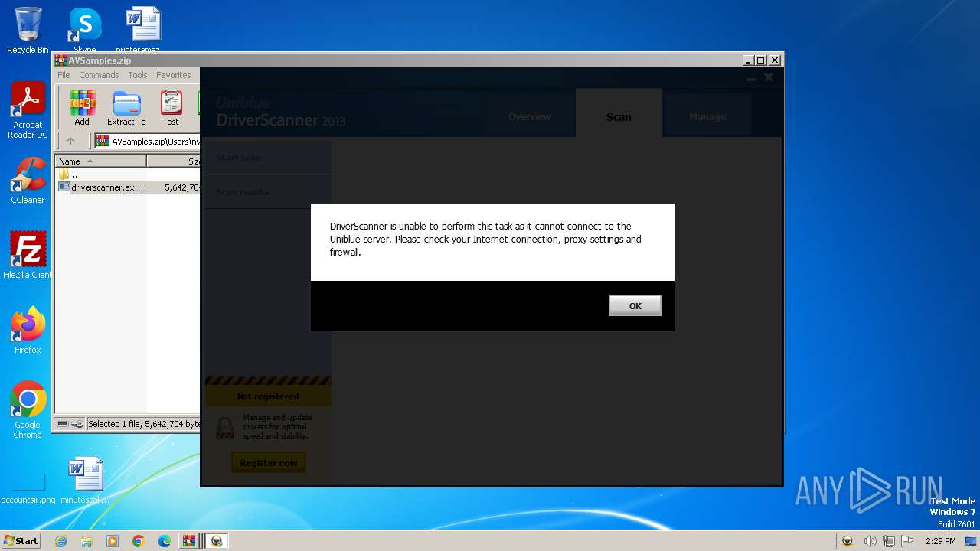Click the Windows Start button
This screenshot has height=551, width=980.
pyautogui.click(x=21, y=540)
